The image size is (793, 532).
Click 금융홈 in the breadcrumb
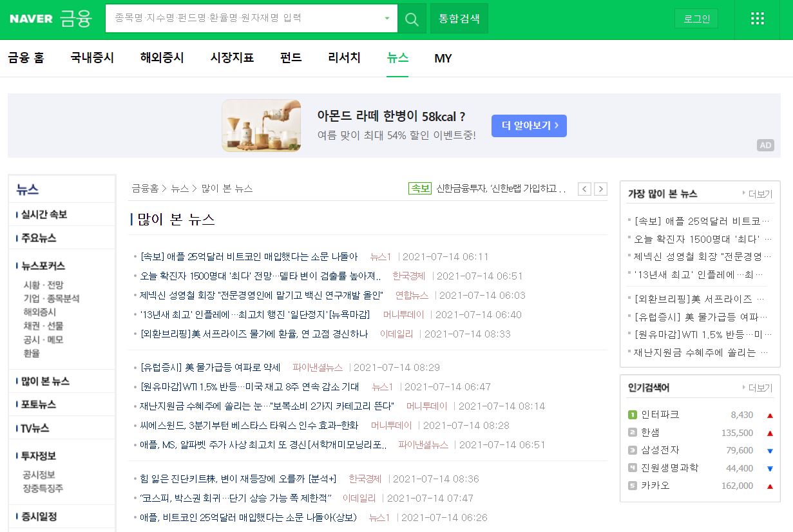coord(145,189)
